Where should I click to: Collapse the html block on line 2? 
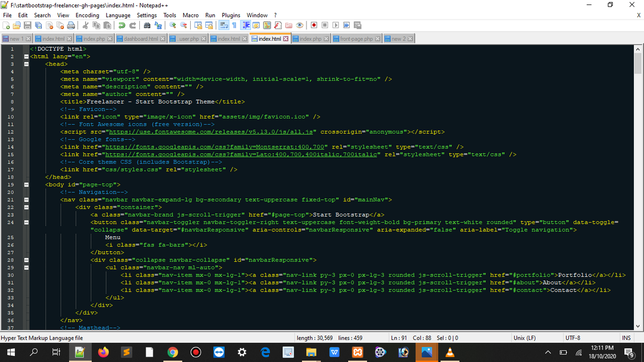tap(26, 56)
